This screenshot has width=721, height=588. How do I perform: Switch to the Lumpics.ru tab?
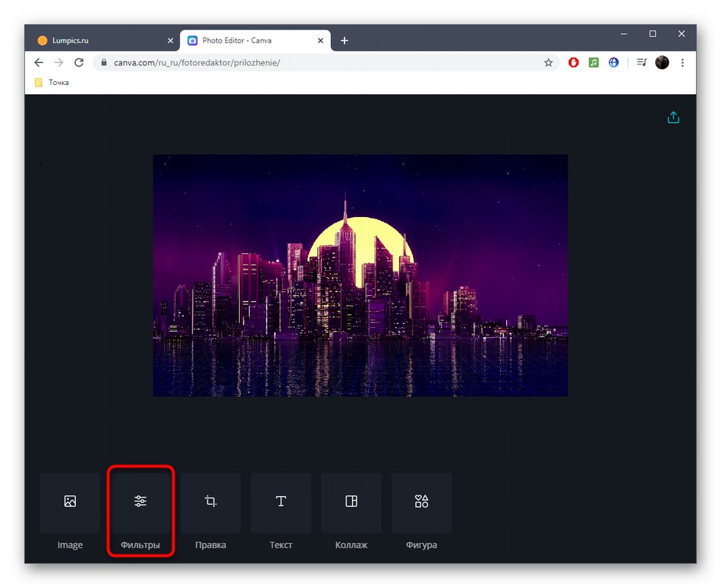coord(99,39)
